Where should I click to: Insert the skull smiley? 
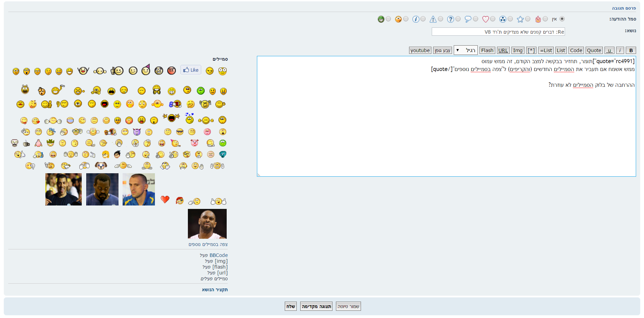(14, 143)
